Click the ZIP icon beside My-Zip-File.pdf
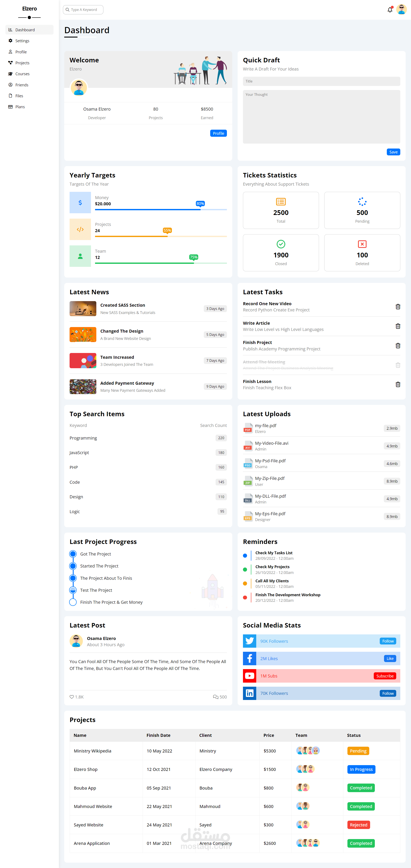Image resolution: width=411 pixels, height=868 pixels. [x=248, y=481]
